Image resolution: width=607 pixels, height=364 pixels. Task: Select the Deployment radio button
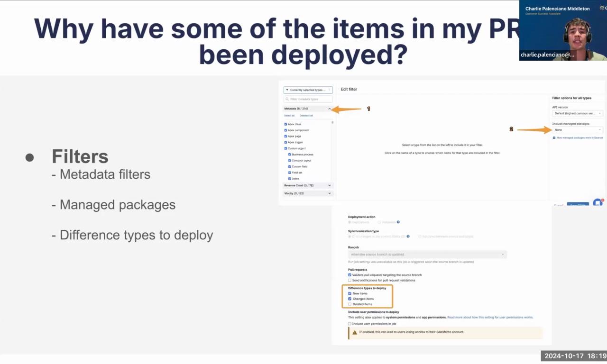click(350, 222)
